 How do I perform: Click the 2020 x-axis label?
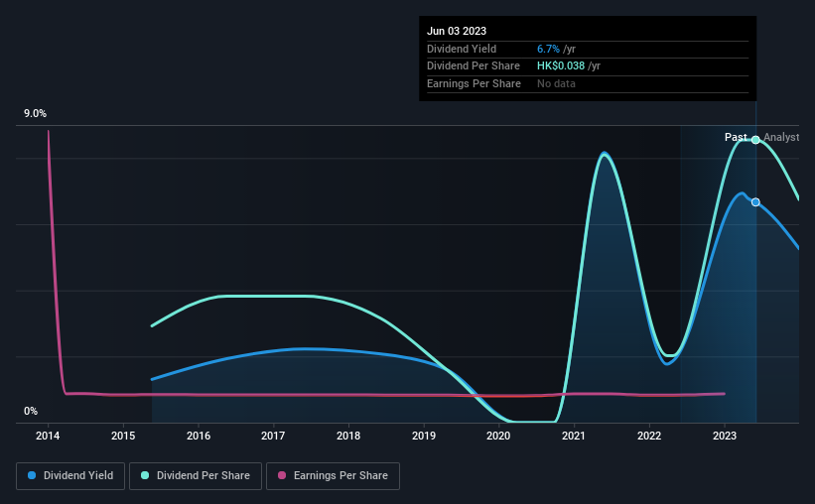(x=498, y=436)
